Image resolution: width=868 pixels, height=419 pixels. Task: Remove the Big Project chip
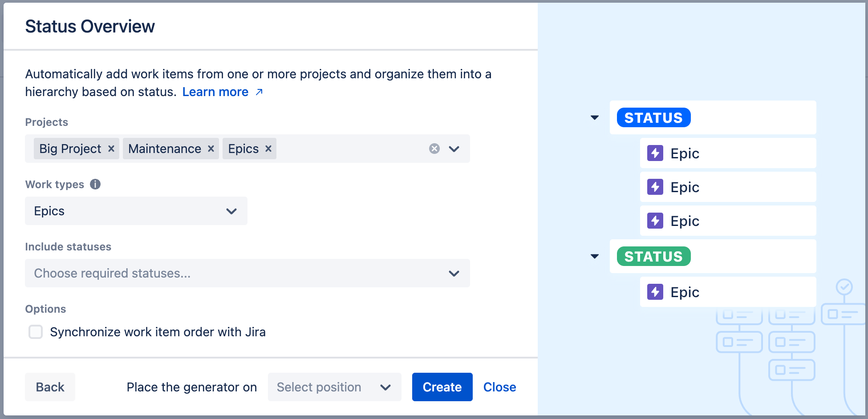(x=111, y=149)
